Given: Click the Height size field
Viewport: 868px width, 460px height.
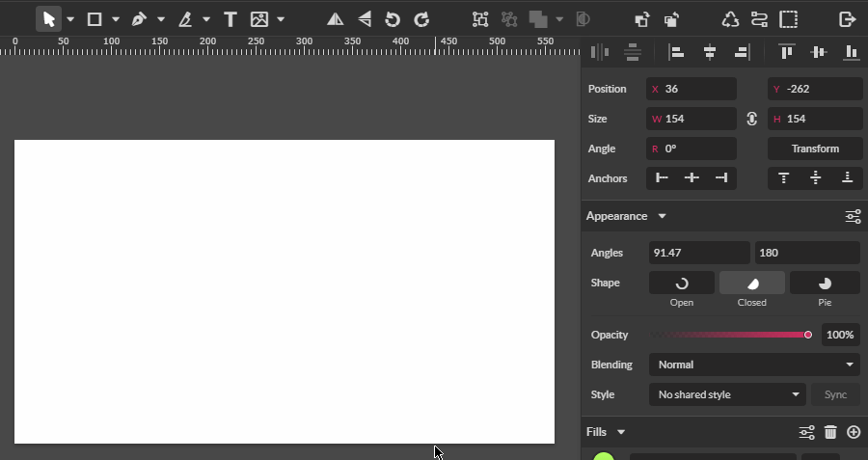Looking at the screenshot, I should click(x=815, y=119).
